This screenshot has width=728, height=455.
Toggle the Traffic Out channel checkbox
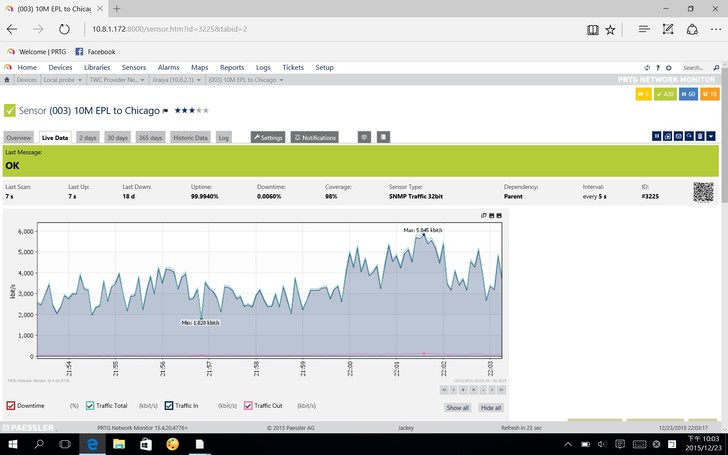247,405
